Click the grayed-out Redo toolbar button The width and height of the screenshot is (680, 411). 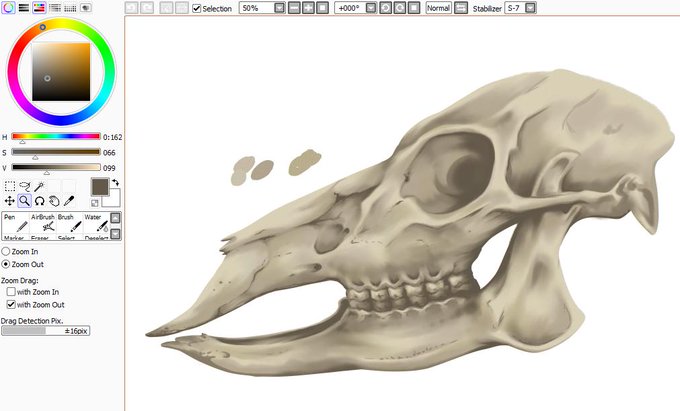[147, 8]
